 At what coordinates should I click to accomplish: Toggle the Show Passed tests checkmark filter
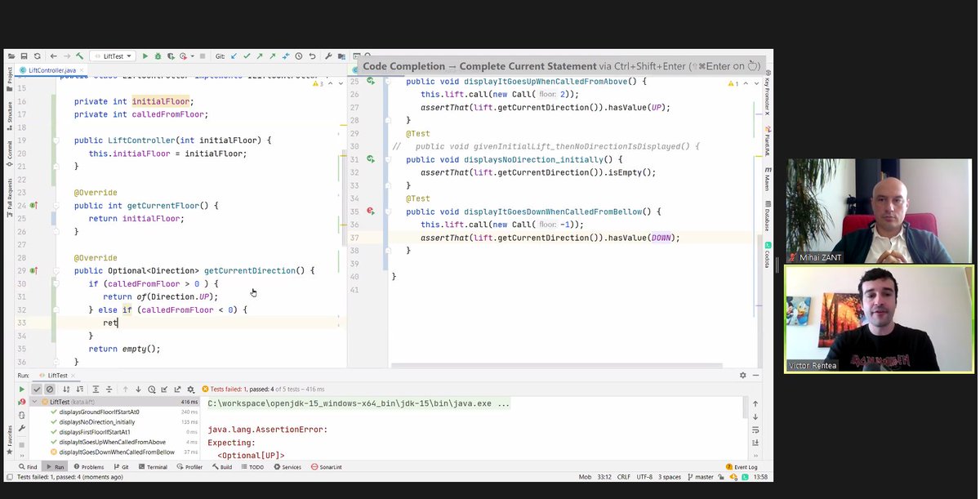coord(38,390)
